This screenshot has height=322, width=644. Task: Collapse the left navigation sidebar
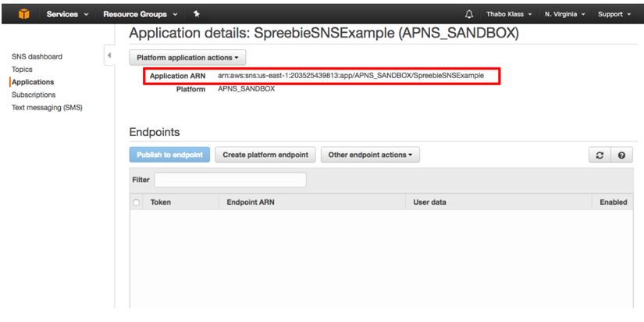pos(109,55)
